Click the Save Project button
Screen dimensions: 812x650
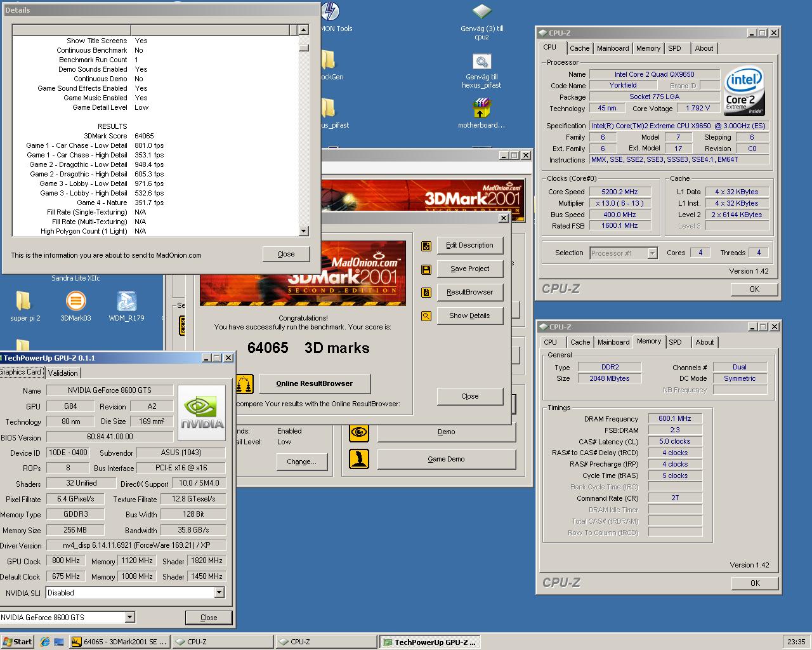point(470,269)
